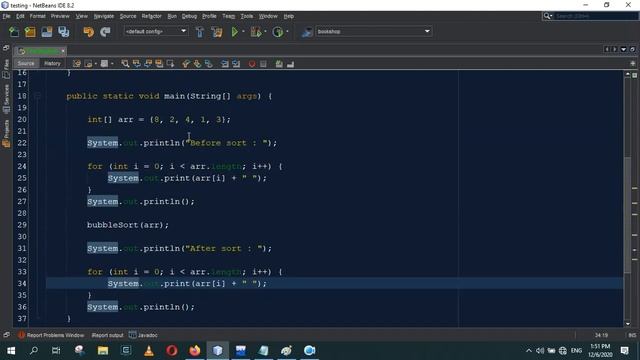Click the Save All toolbar icon
The image size is (640, 360).
coord(64,31)
